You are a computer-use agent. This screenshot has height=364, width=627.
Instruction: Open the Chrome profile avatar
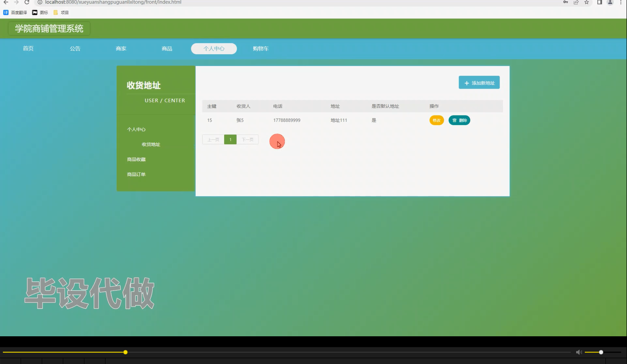[x=609, y=2]
